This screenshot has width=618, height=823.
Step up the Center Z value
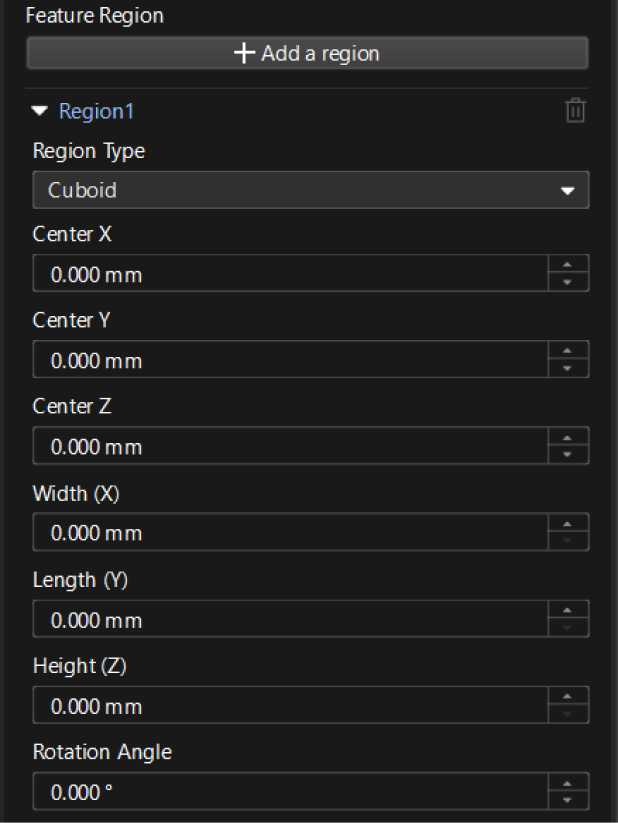coord(568,437)
